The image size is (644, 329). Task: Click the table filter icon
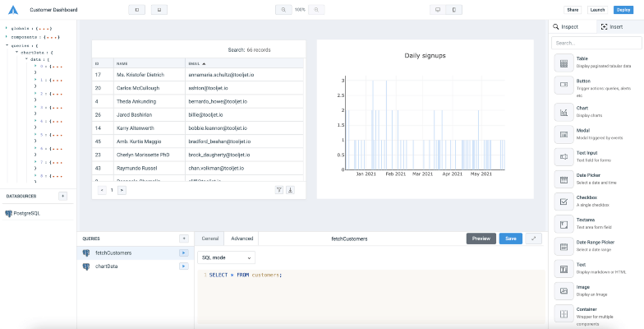[x=279, y=190]
